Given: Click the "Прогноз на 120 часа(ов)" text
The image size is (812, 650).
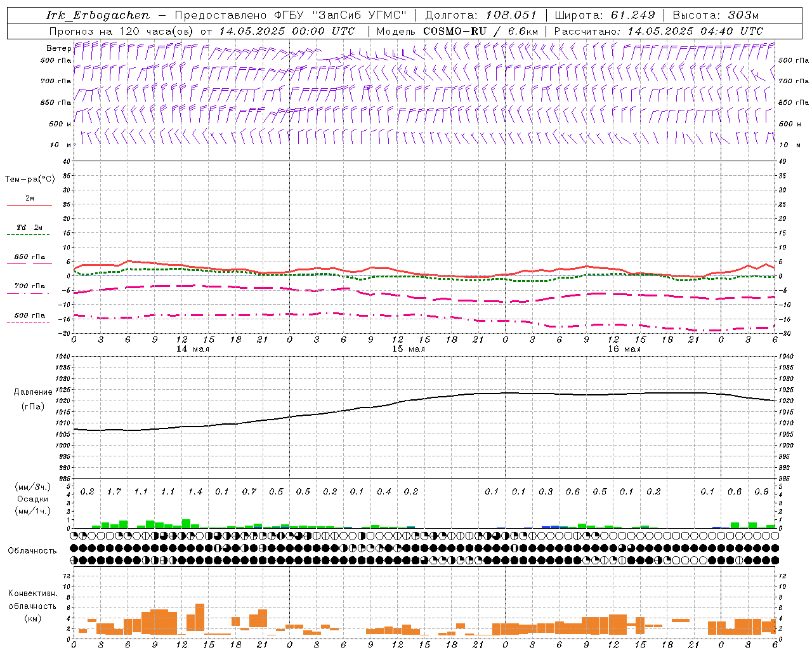Looking at the screenshot, I should click(121, 31).
